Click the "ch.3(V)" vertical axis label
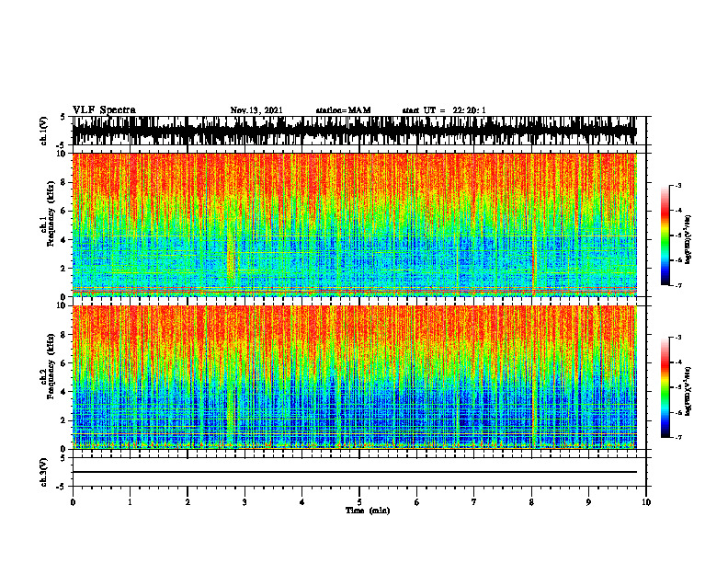The image size is (728, 563). (x=44, y=472)
